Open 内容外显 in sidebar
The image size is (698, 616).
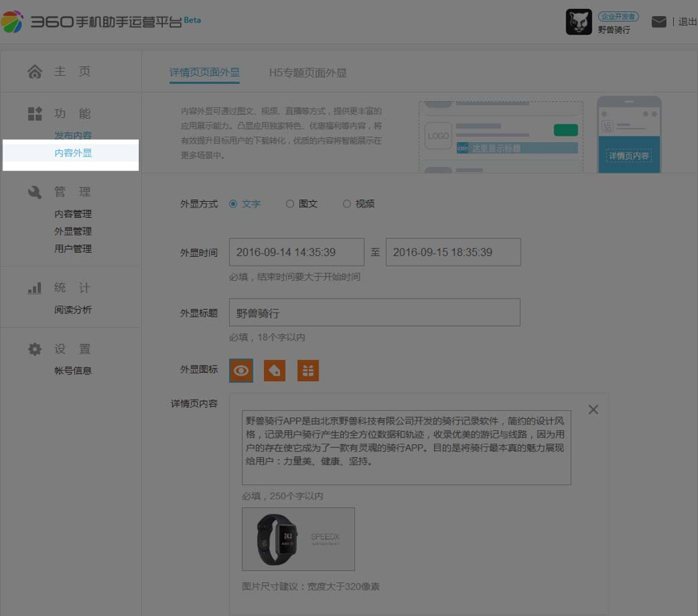click(x=73, y=153)
